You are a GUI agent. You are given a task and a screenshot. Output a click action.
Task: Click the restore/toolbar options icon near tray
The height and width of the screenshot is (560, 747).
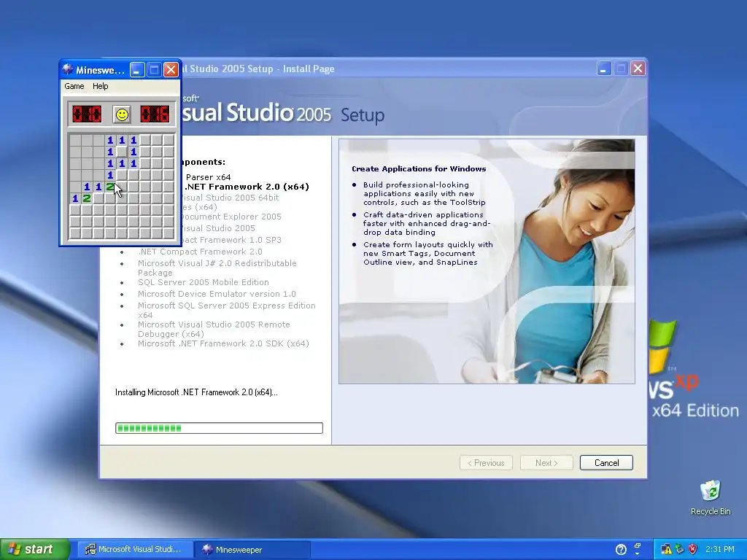[637, 545]
